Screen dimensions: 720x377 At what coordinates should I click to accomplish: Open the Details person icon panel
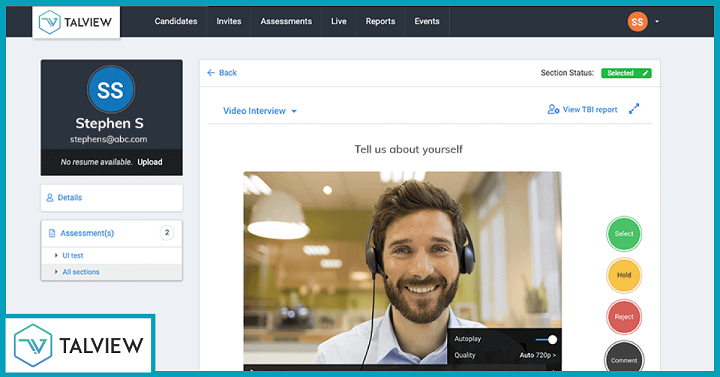click(x=50, y=197)
